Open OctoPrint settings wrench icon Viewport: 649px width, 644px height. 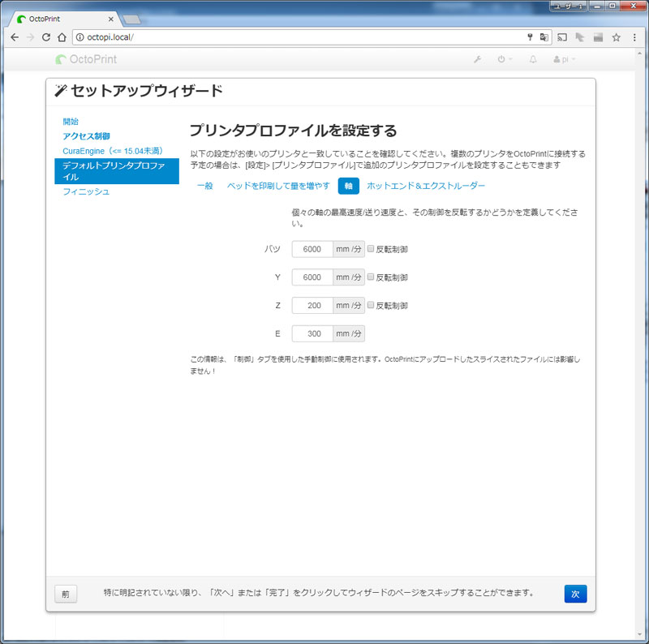tap(477, 59)
